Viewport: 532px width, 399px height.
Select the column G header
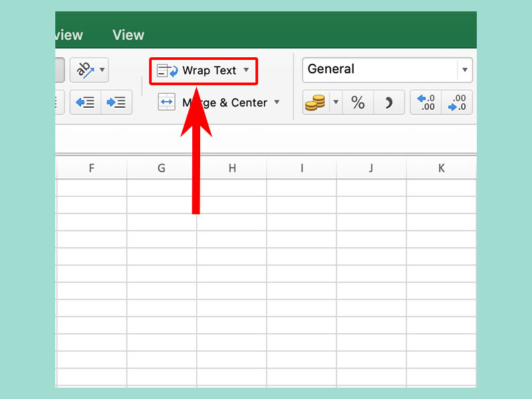(x=162, y=169)
